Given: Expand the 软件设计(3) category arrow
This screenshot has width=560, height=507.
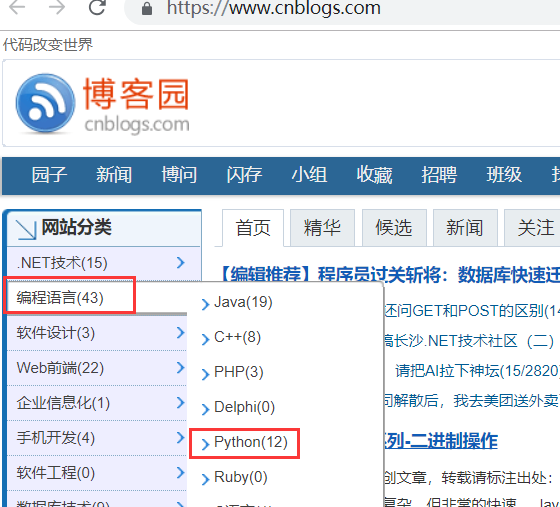Looking at the screenshot, I should click(181, 332).
